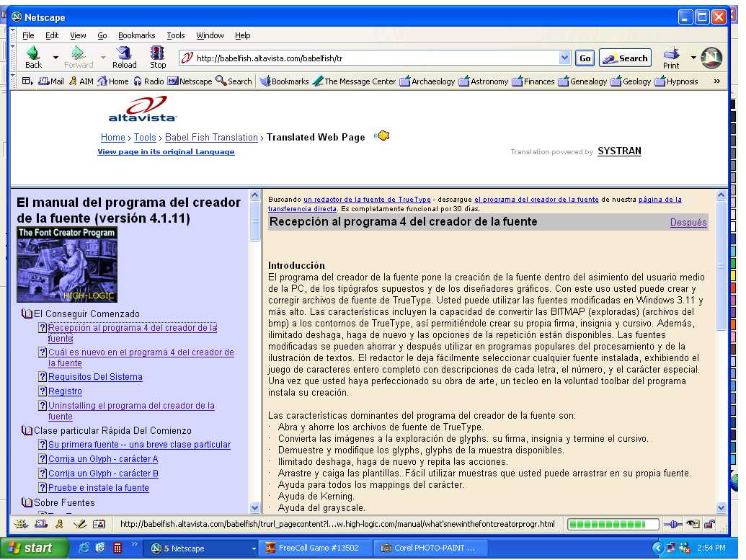Open AIM from the personal toolbar
This screenshot has width=746, height=560.
(81, 81)
